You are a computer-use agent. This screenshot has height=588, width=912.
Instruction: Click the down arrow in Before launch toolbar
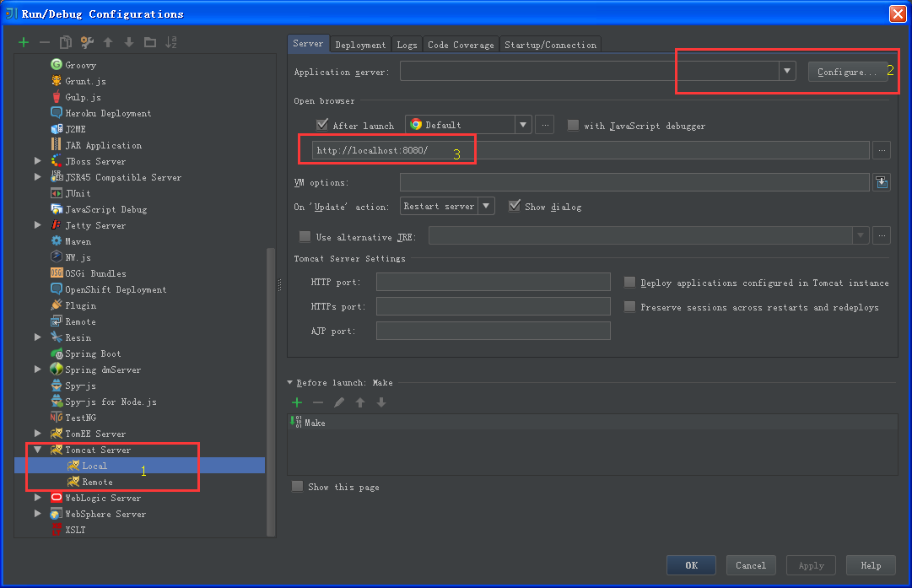(x=381, y=402)
